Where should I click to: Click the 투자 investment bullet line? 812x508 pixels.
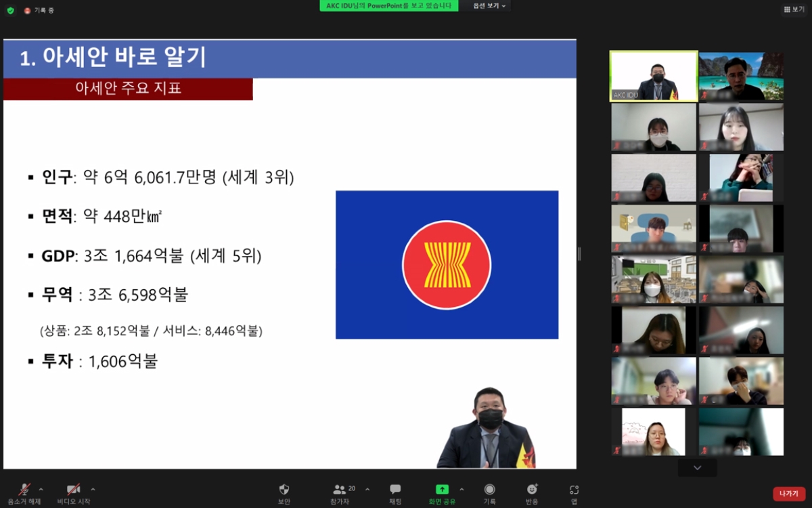coord(92,361)
